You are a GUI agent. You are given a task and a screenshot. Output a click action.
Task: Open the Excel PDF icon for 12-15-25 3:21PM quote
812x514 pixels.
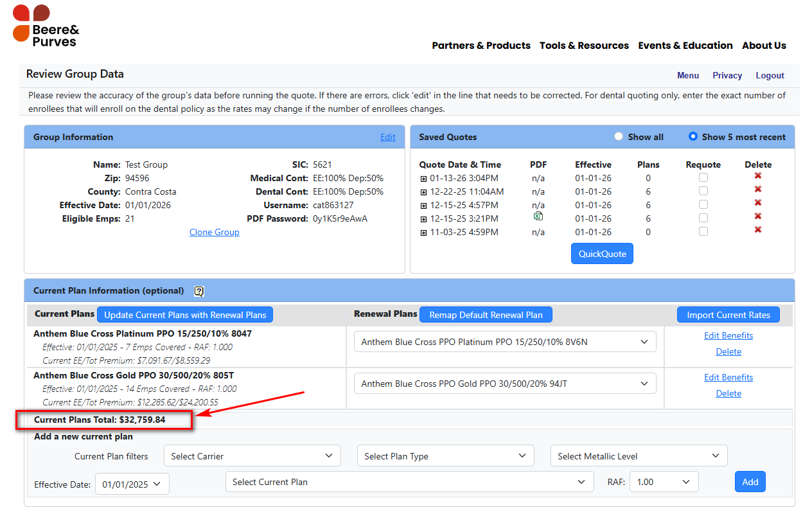[538, 217]
